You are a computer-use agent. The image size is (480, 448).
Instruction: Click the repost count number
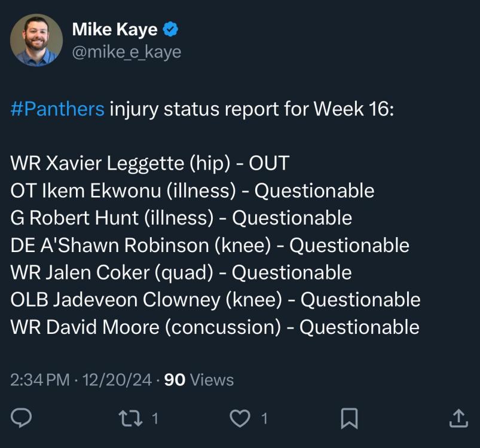(155, 419)
